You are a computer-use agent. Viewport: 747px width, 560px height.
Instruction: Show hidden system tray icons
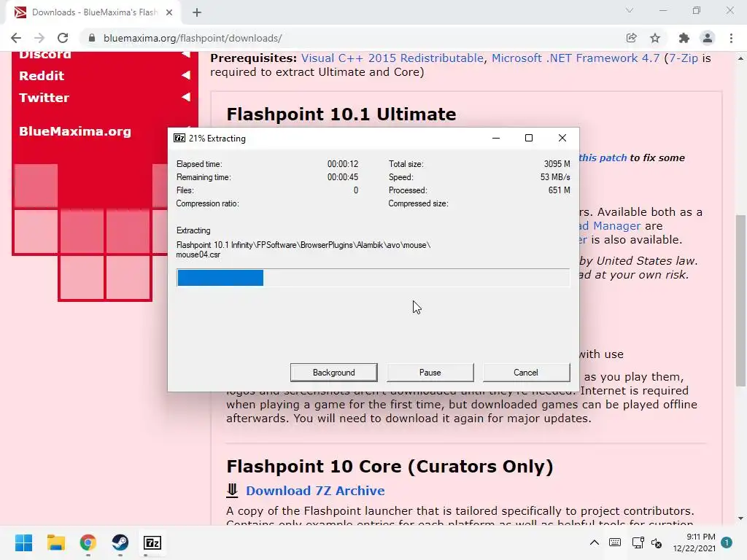pyautogui.click(x=595, y=542)
